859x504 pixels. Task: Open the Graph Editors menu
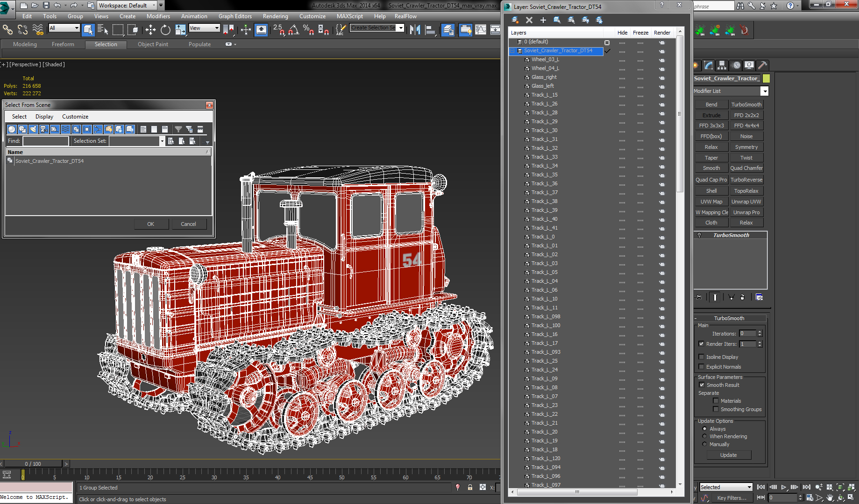click(235, 16)
